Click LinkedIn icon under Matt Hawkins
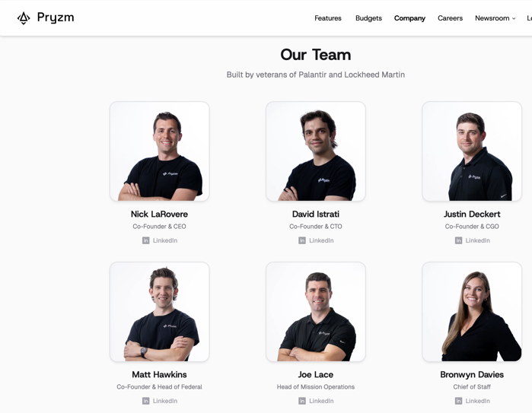This screenshot has width=532, height=413. (146, 401)
